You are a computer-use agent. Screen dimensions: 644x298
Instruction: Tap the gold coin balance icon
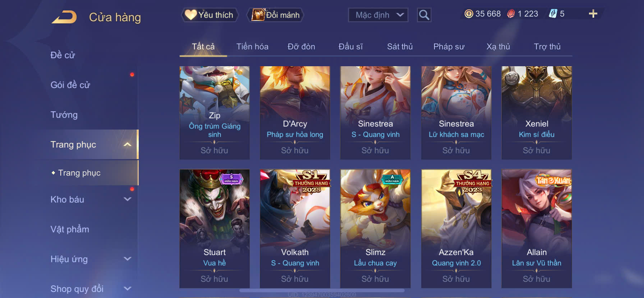point(469,14)
